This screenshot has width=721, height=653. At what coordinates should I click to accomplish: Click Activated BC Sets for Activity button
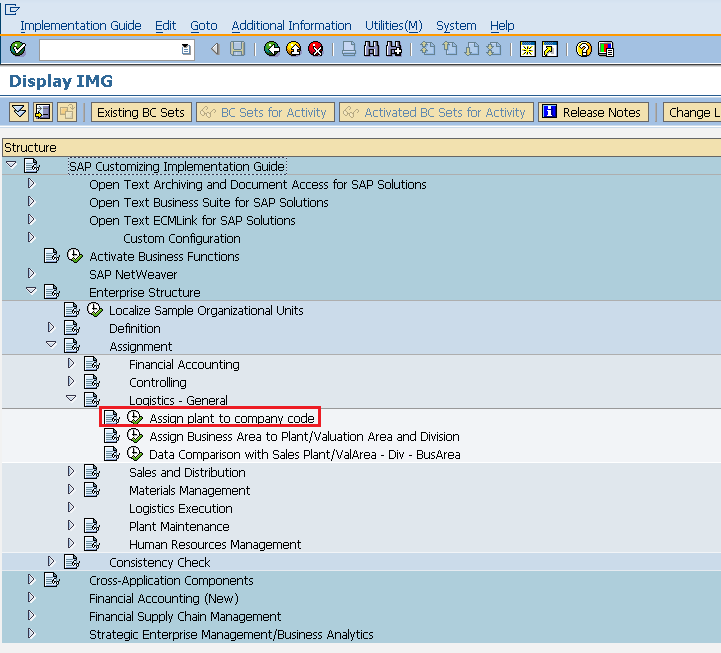[x=436, y=112]
